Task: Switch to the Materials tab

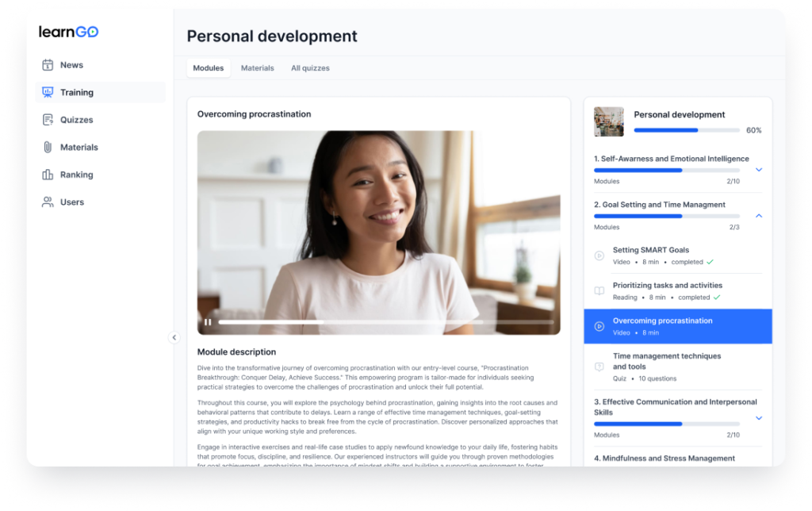Action: pyautogui.click(x=257, y=68)
